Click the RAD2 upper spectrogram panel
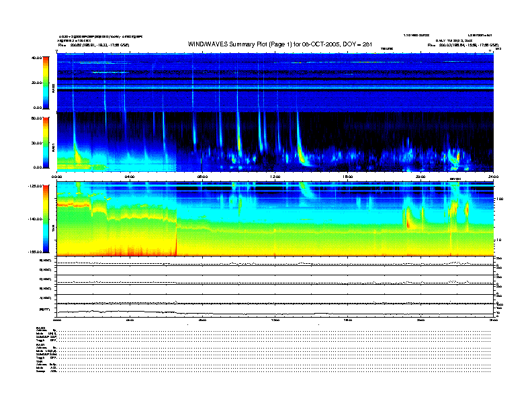The height and width of the screenshot is (411, 532). (275, 83)
